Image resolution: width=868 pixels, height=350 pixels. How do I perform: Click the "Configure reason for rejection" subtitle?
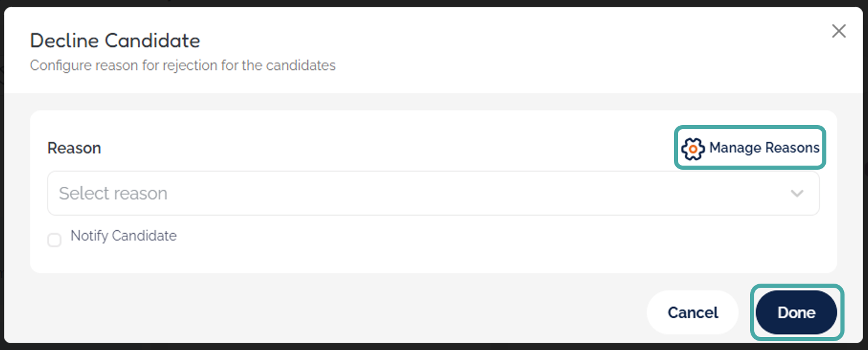pos(182,65)
